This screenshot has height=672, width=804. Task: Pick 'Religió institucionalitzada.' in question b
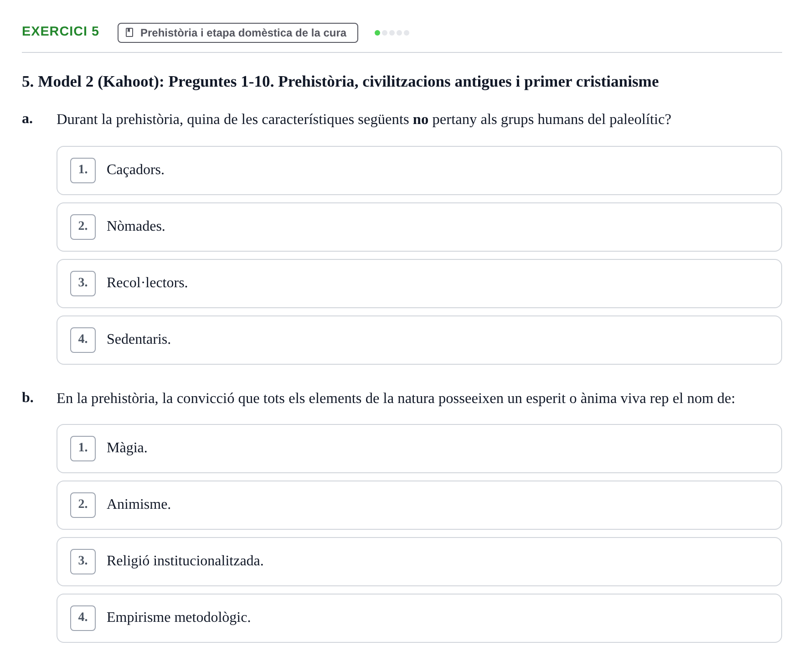(x=419, y=562)
